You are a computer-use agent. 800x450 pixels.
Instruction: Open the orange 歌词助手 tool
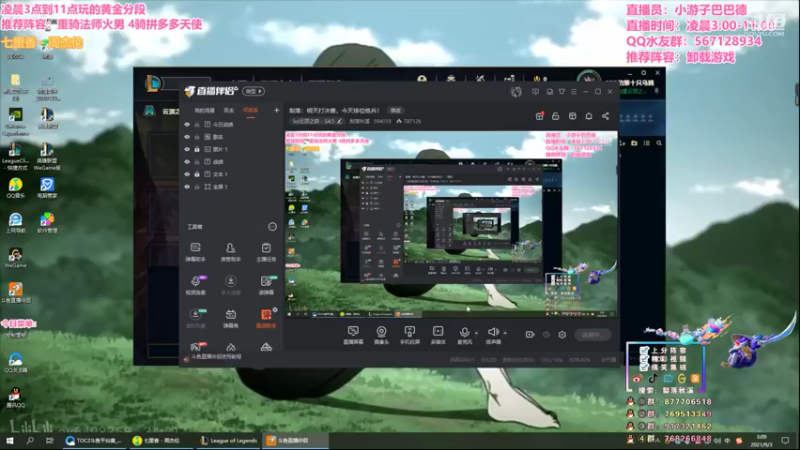pyautogui.click(x=266, y=318)
